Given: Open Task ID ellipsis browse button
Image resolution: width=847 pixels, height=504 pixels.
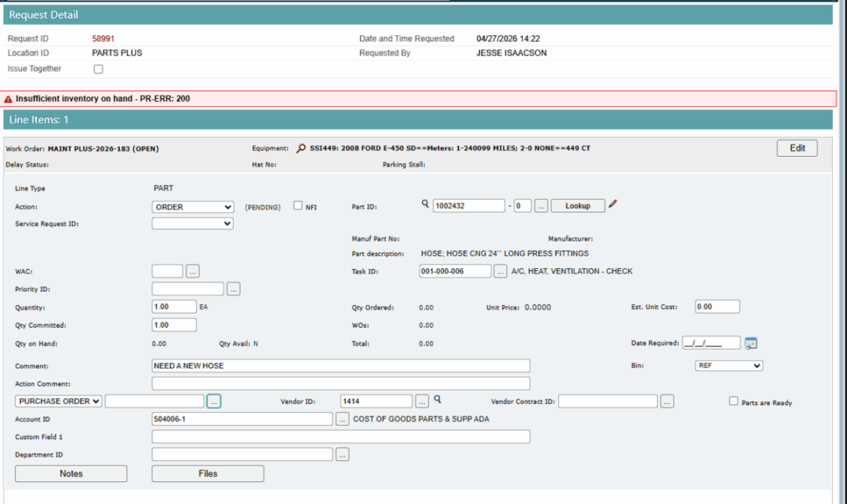Looking at the screenshot, I should click(x=500, y=271).
